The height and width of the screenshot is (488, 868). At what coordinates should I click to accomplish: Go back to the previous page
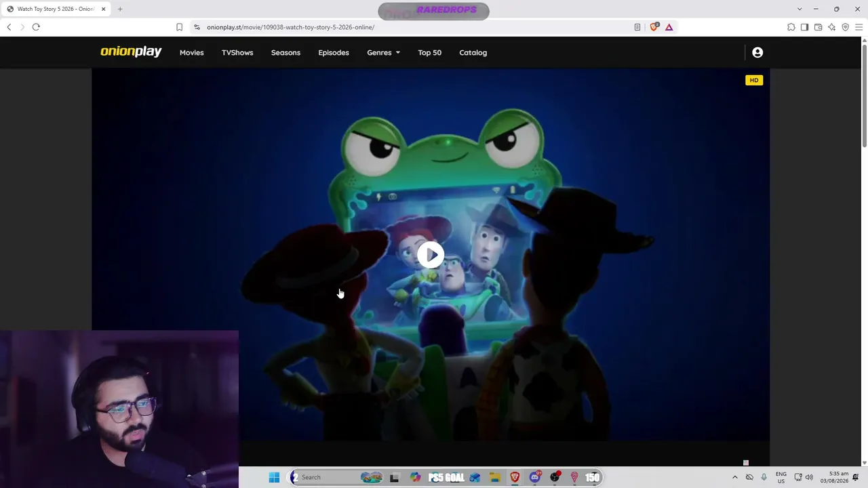[9, 27]
